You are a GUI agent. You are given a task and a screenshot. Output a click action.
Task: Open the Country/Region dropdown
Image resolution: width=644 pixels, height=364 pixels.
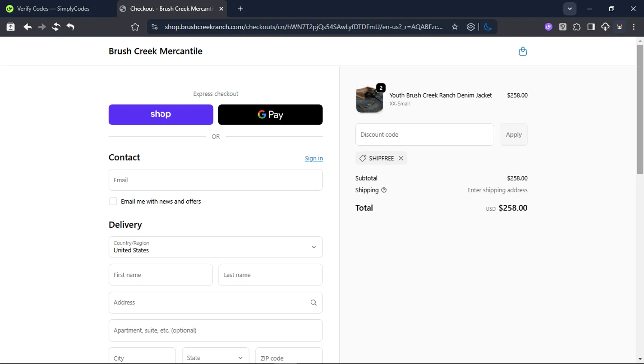click(x=216, y=247)
